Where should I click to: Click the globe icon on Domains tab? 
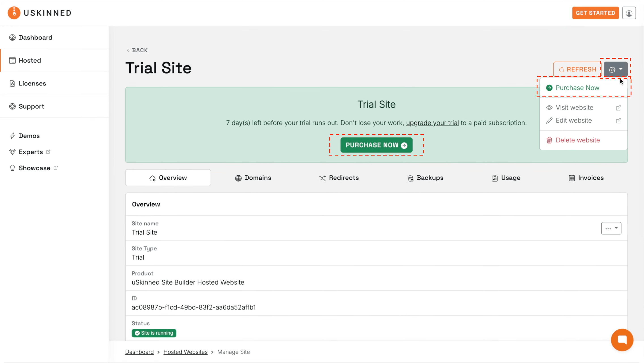[x=238, y=178]
